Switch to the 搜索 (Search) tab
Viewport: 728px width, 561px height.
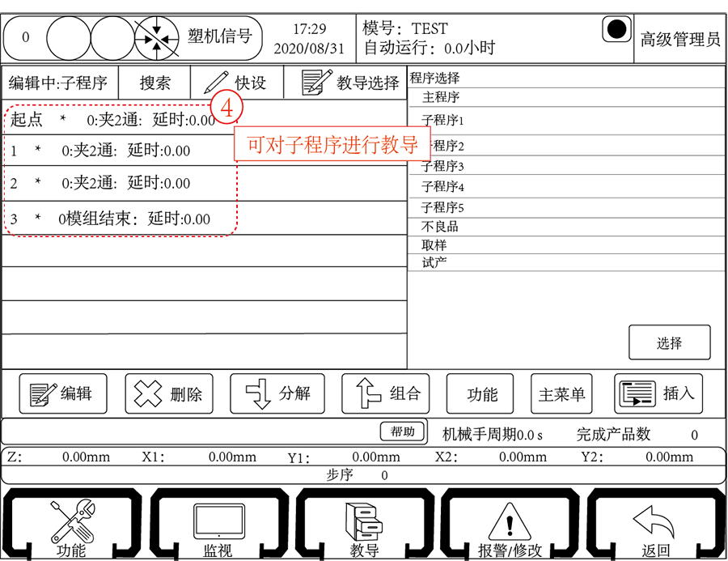[x=154, y=83]
